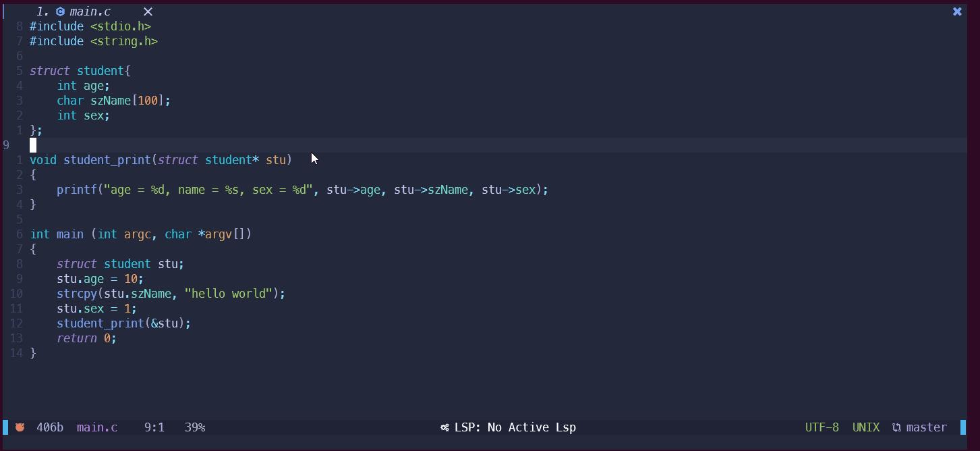Click the C file icon on the main.c tab

tap(60, 11)
